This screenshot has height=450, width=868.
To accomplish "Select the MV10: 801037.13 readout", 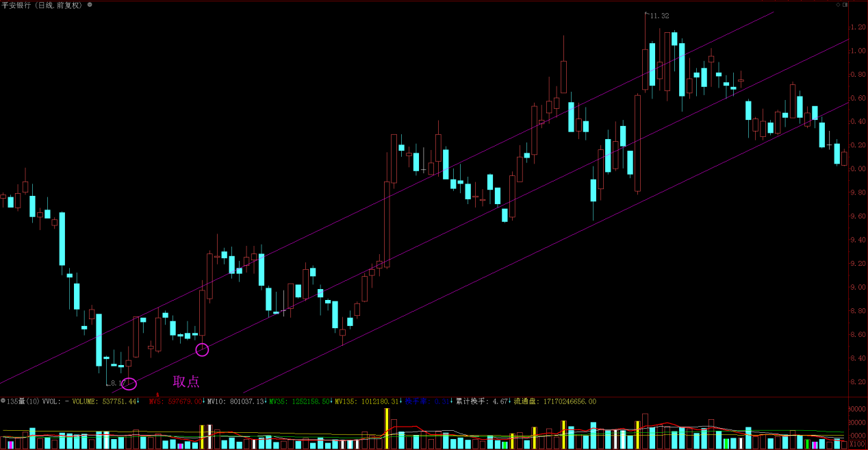I will 236,401.
